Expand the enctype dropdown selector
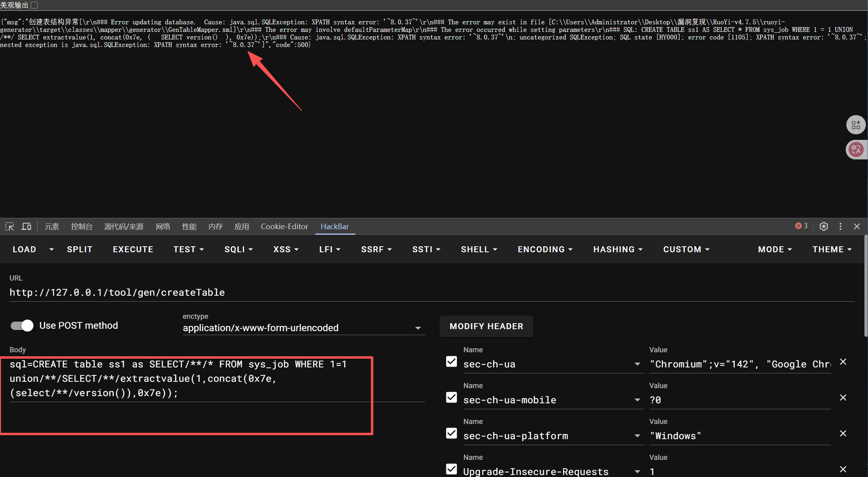Screen dimensions: 868x477 (x=303, y=328)
